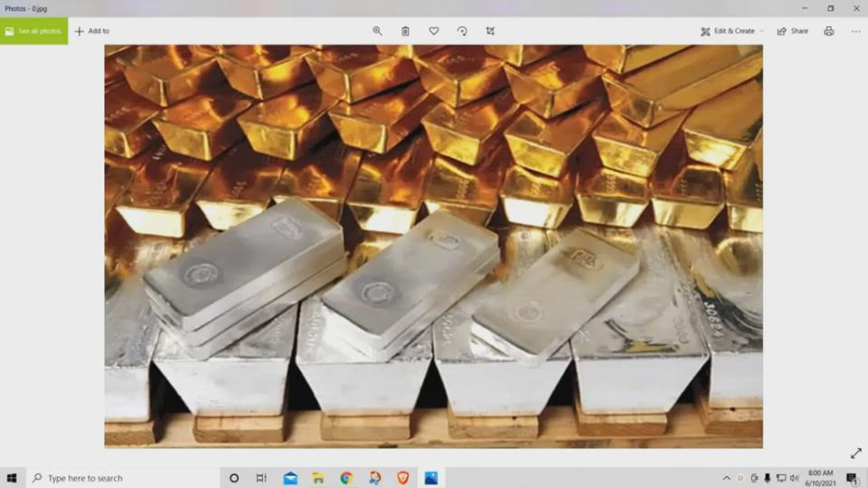Launch Brave browser from taskbar
Screen dimensions: 868x488
[403, 478]
